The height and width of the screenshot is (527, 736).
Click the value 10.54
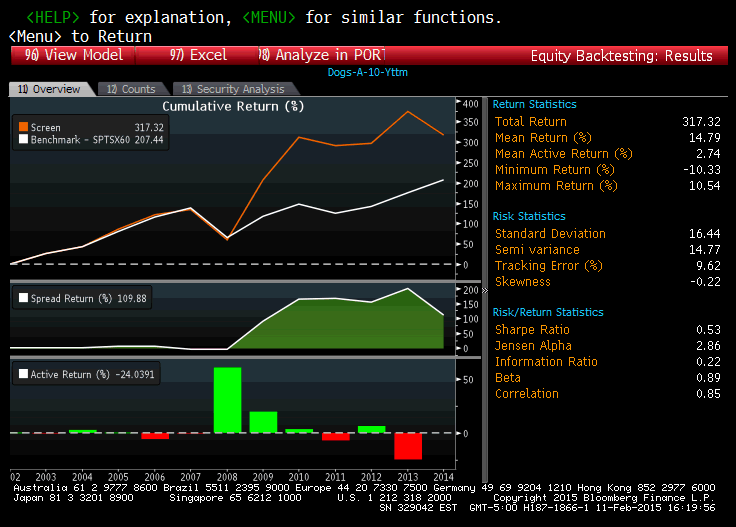705,185
